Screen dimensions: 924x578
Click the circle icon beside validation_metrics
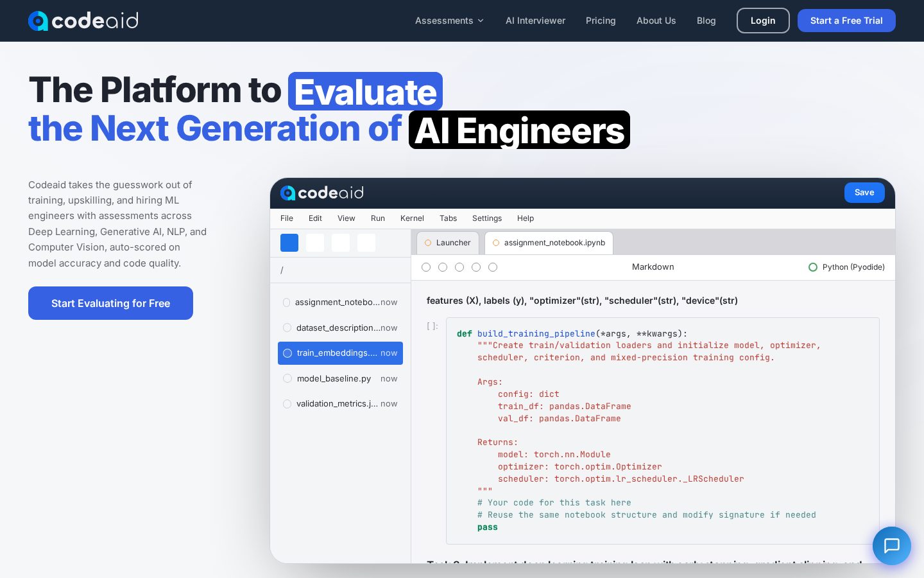tap(287, 404)
